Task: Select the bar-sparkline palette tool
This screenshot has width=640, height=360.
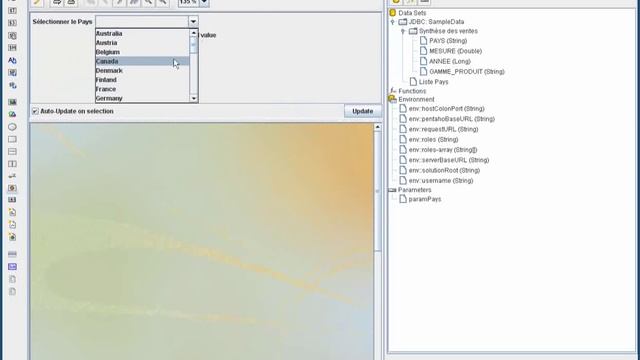Action: point(12,212)
